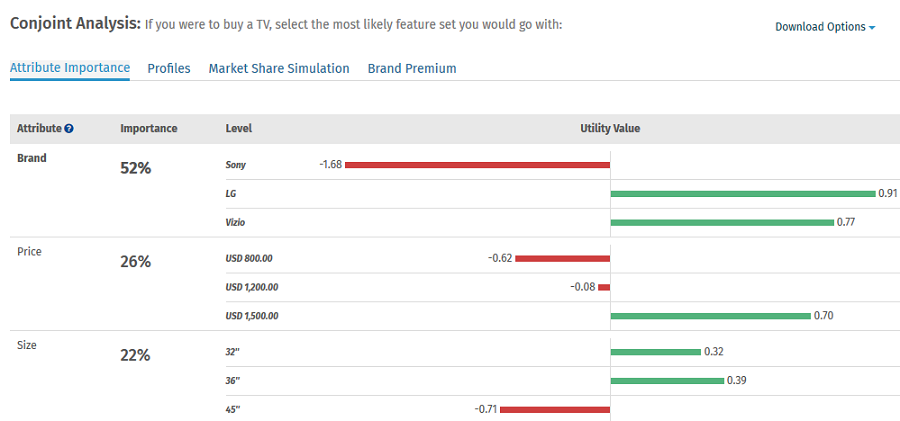Screen dimensions: 900x421
Task: Click the green 32" size bar
Action: point(655,352)
